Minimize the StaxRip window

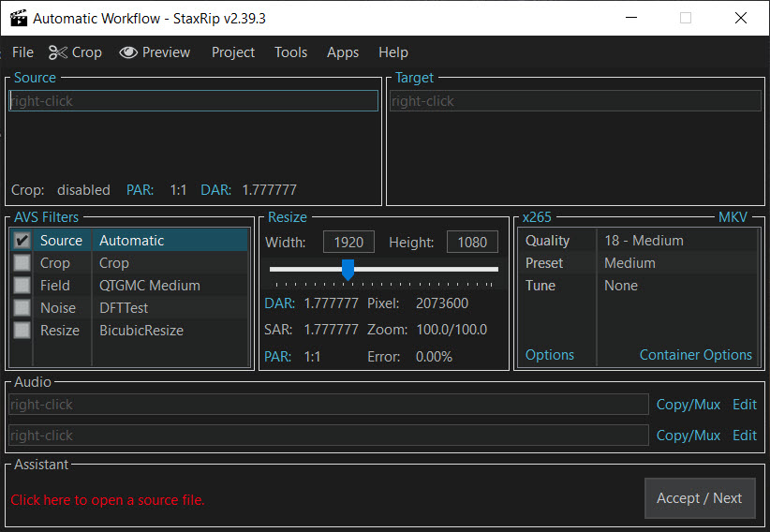[x=631, y=18]
